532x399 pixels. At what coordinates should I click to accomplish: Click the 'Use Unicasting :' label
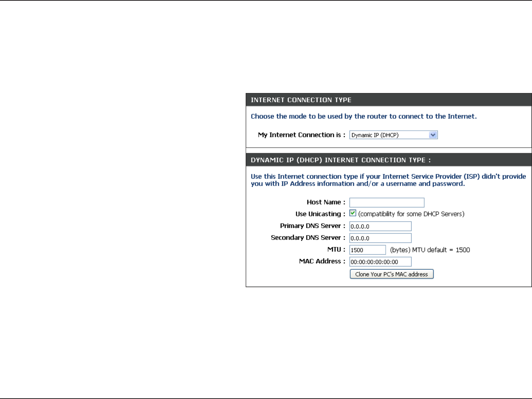(x=320, y=214)
